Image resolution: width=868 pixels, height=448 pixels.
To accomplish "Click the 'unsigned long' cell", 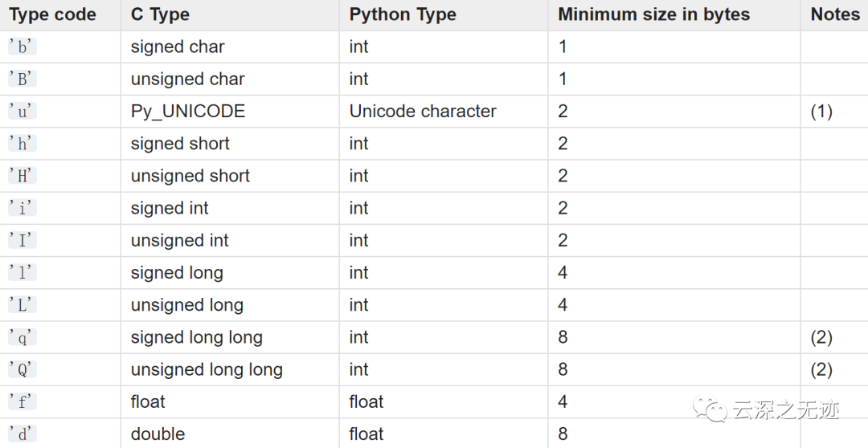I will (x=186, y=305).
